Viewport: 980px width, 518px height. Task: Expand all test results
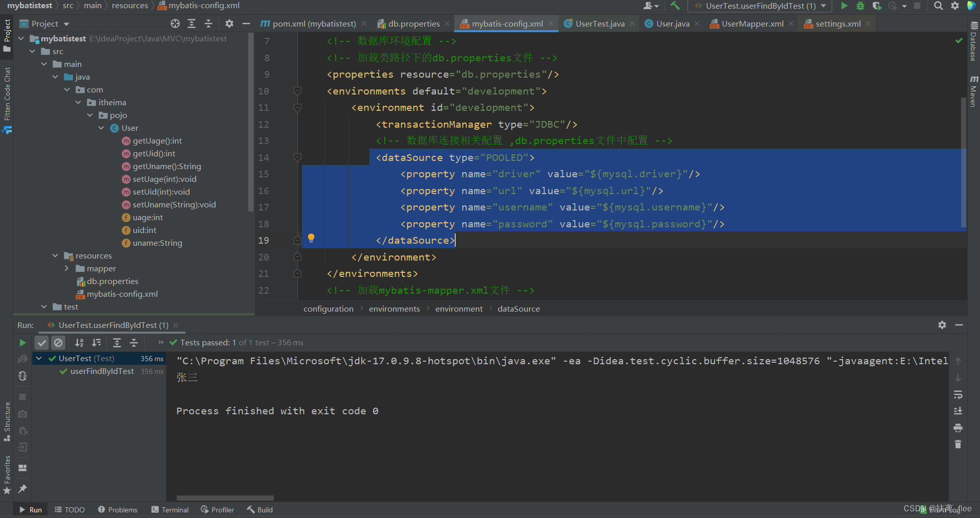pyautogui.click(x=117, y=343)
